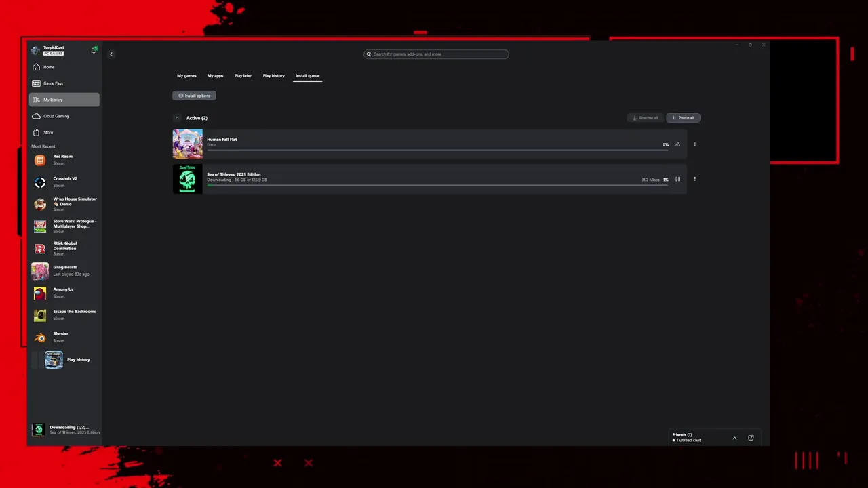Expand the Friends chat panel chevron
The image size is (868, 488).
click(734, 439)
